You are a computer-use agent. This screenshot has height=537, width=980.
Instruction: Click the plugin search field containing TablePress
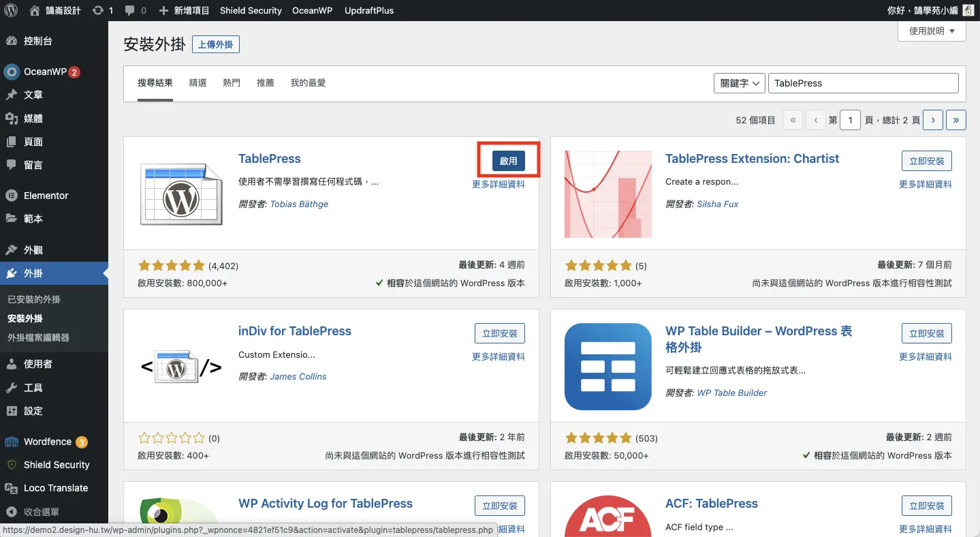[x=863, y=83]
